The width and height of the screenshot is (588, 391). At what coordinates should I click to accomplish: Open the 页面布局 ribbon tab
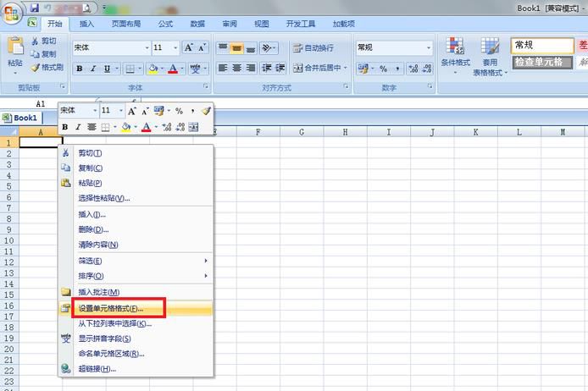pyautogui.click(x=126, y=24)
